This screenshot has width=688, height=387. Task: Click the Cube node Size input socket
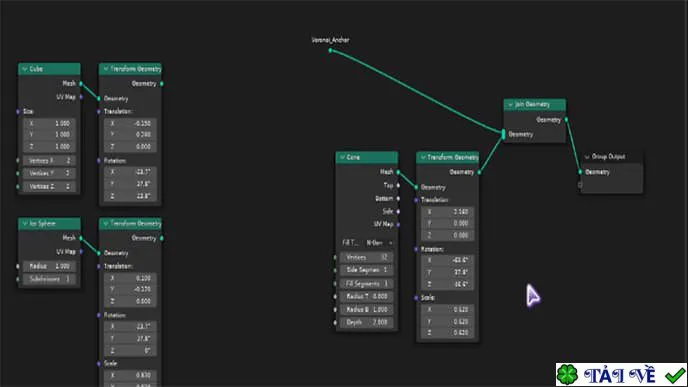coord(18,111)
